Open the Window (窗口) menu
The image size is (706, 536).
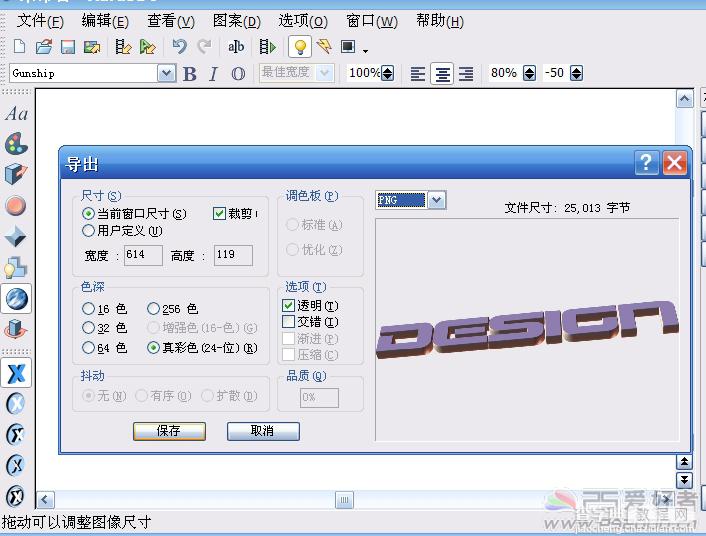pyautogui.click(x=372, y=21)
